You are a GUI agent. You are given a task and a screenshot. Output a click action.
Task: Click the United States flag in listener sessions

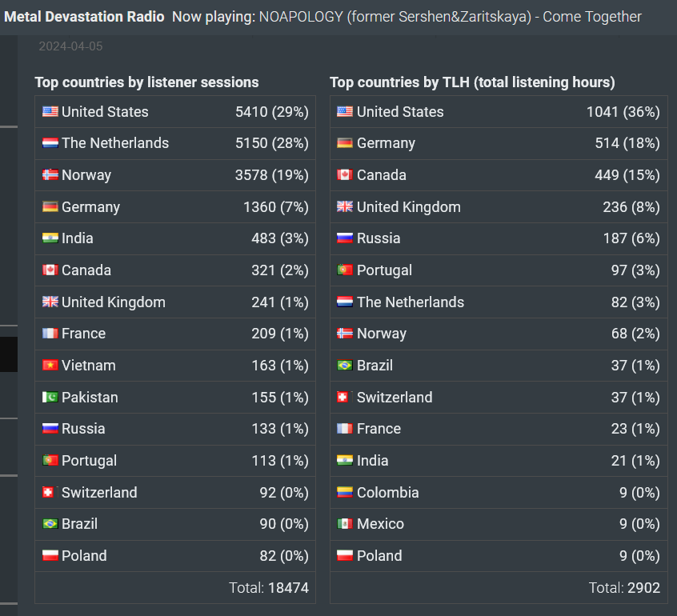click(x=50, y=112)
